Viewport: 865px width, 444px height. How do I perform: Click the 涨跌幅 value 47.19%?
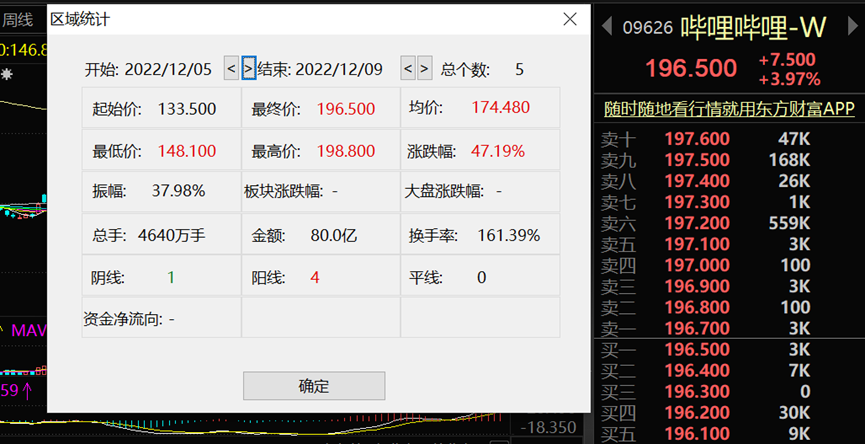498,151
